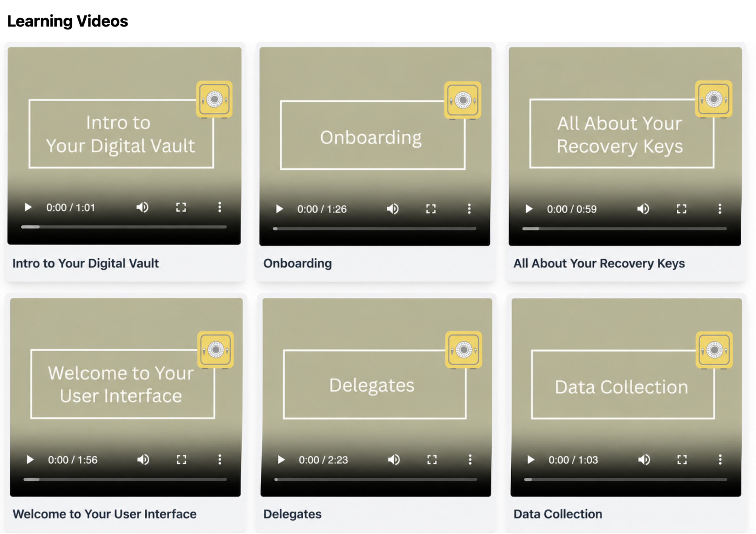Viewport: 756px width, 534px height.
Task: Open the Delegates video more options menu
Action: click(470, 460)
